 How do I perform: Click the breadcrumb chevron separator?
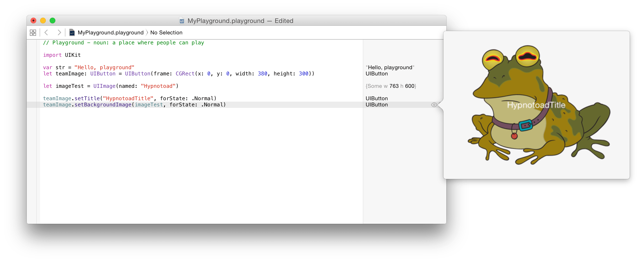pos(147,32)
